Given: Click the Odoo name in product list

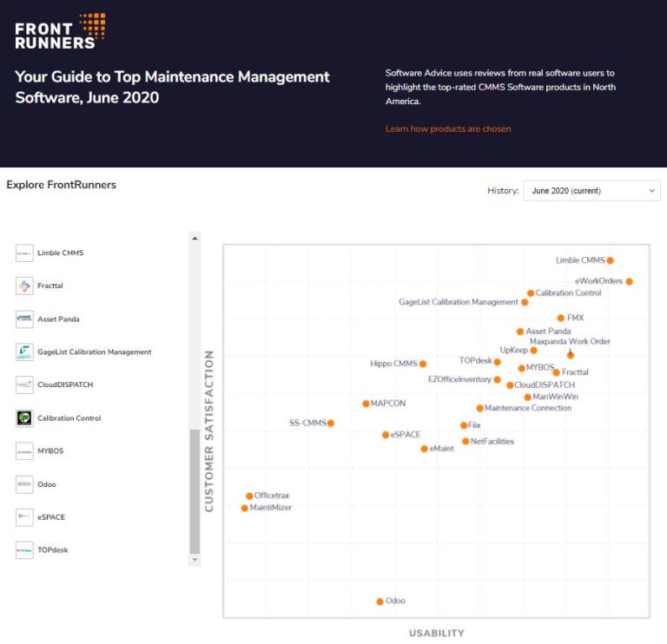Looking at the screenshot, I should pos(47,484).
